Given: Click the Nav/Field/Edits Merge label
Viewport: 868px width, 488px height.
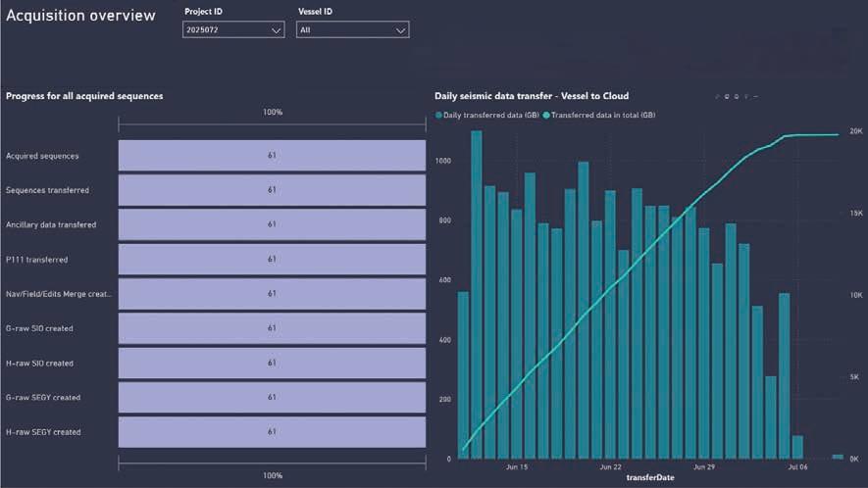Looking at the screenshot, I should pos(58,294).
